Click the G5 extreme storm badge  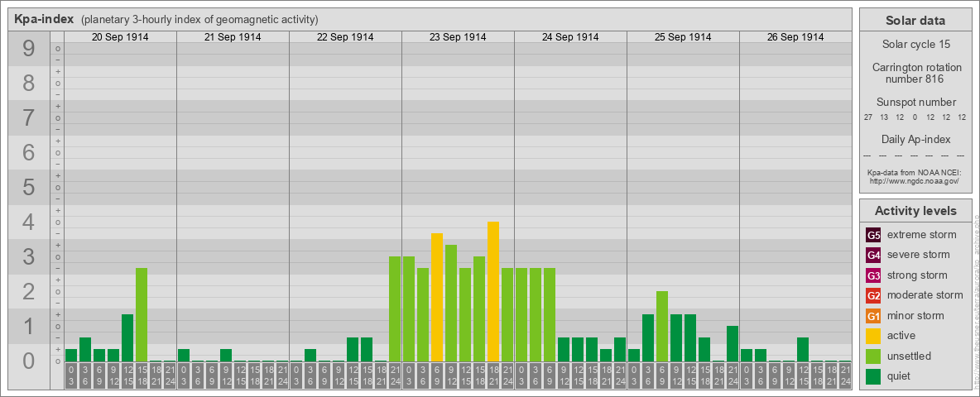click(x=873, y=235)
